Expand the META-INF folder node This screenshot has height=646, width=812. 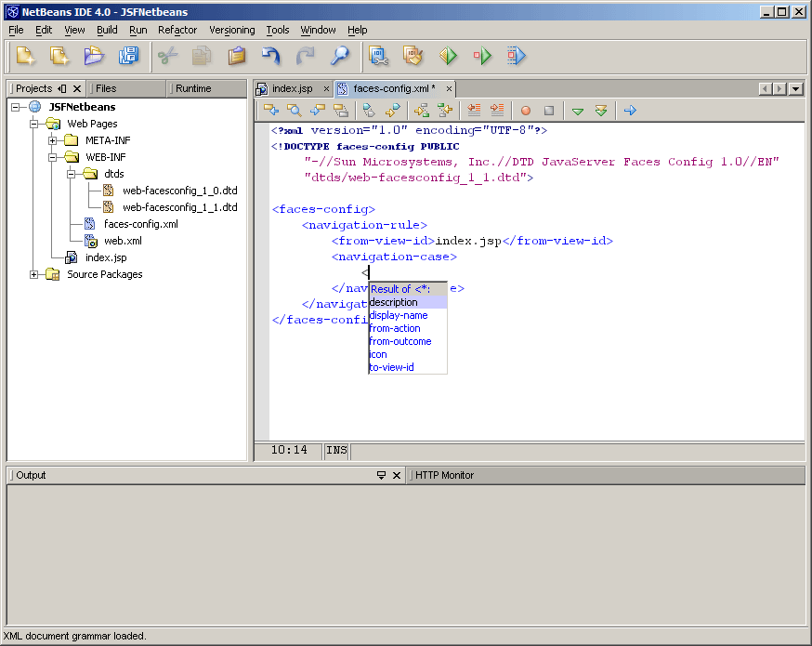54,139
